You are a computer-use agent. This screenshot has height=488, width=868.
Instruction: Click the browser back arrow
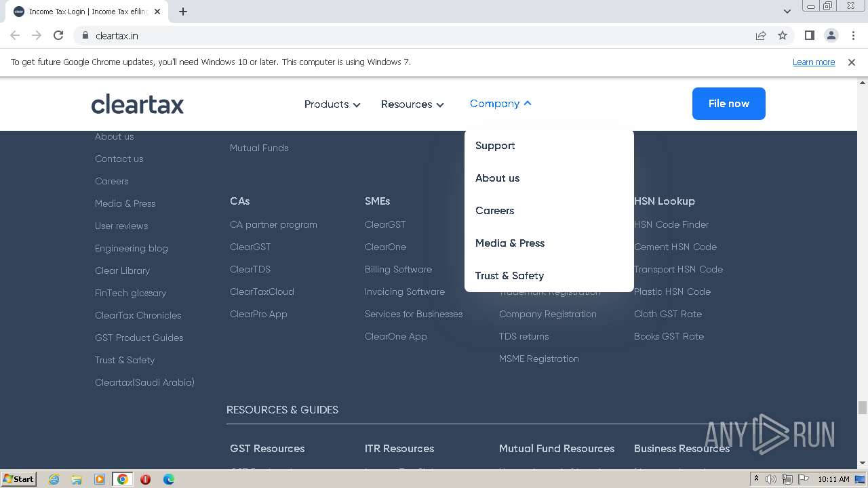coord(15,35)
